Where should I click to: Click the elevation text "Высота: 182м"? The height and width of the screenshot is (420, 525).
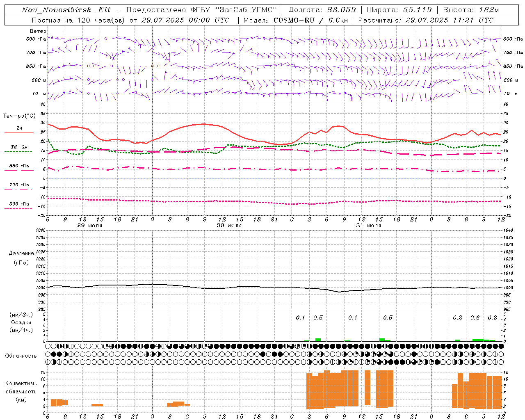tap(471, 10)
